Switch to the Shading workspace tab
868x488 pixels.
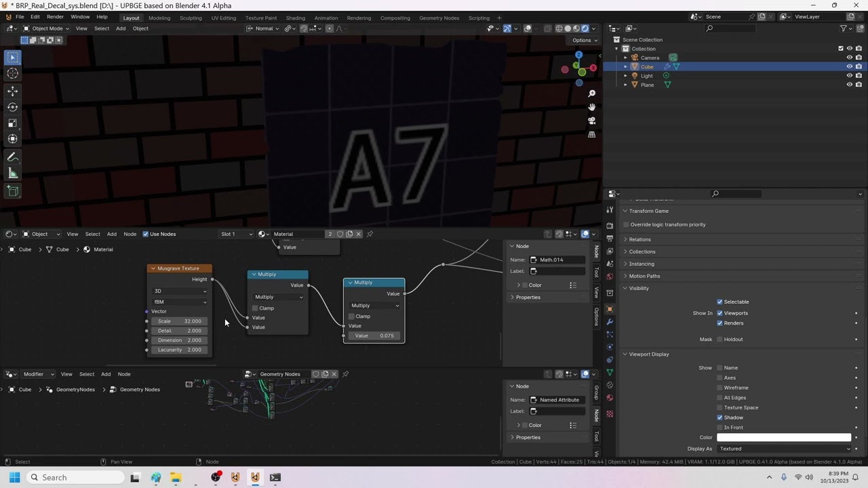pos(295,18)
